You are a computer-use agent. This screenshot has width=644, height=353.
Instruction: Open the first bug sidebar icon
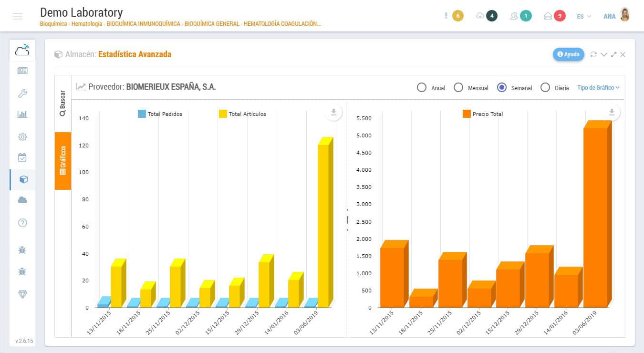pos(22,249)
